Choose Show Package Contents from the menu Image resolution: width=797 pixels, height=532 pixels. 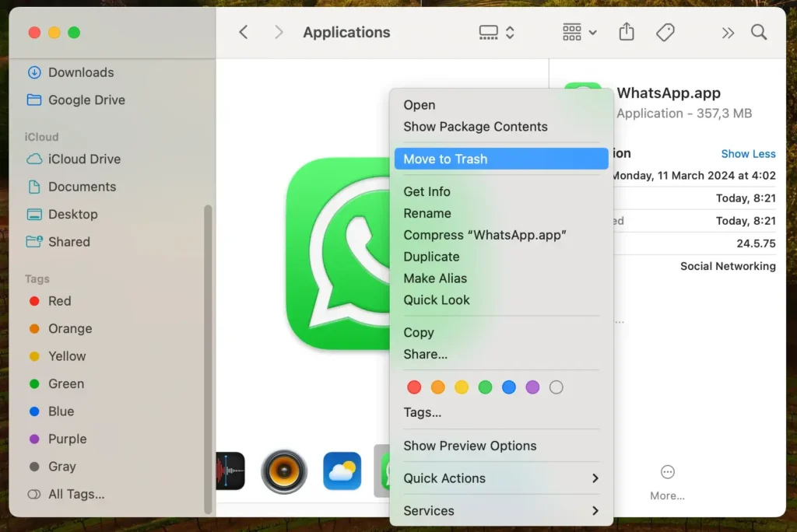point(475,126)
